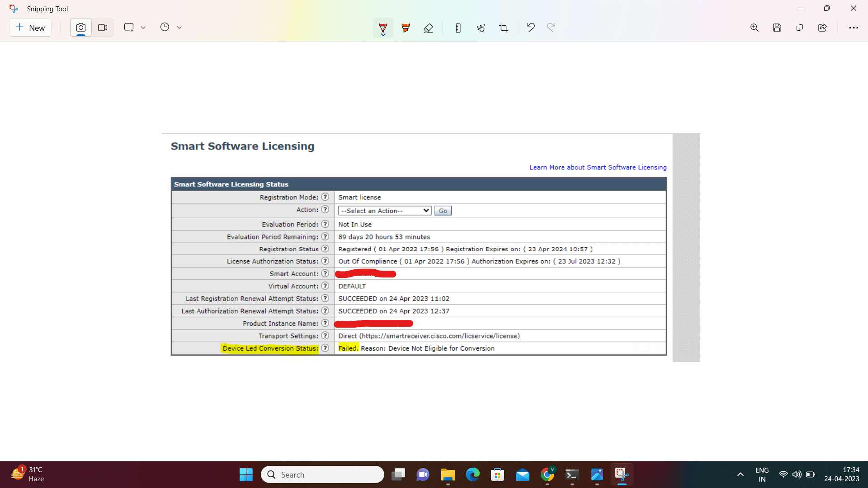Select the Highlighter tool

(x=406, y=28)
